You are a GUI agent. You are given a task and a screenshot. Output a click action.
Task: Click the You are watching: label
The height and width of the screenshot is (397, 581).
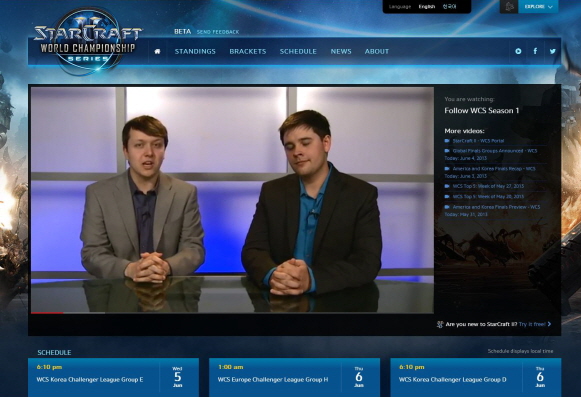(469, 99)
